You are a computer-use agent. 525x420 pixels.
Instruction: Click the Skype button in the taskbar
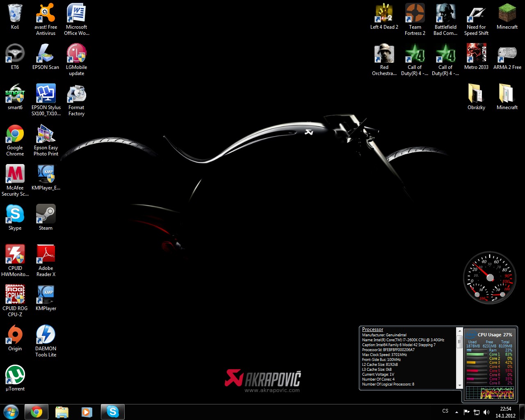[x=112, y=412]
